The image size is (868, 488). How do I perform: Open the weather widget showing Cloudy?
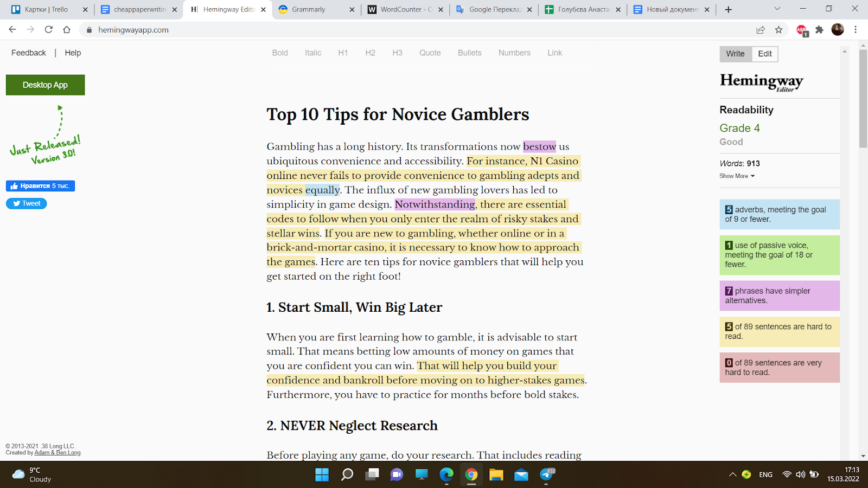pyautogui.click(x=31, y=475)
